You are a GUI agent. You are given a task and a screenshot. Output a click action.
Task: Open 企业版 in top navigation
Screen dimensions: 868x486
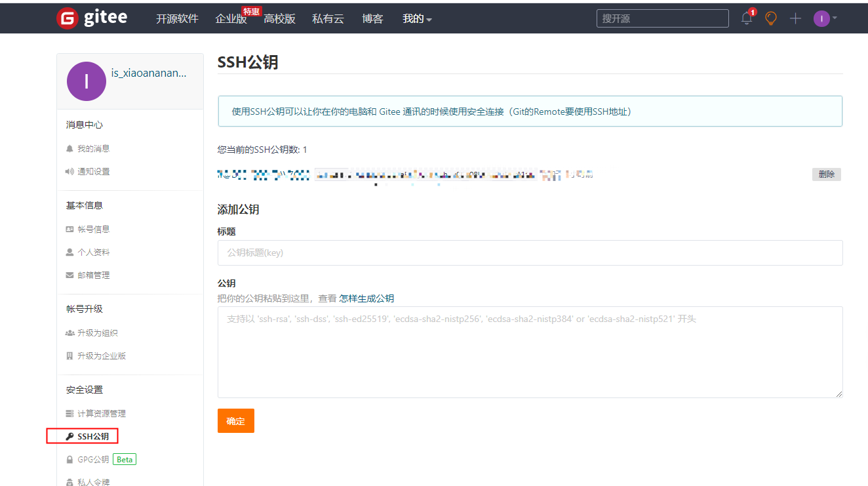[231, 19]
